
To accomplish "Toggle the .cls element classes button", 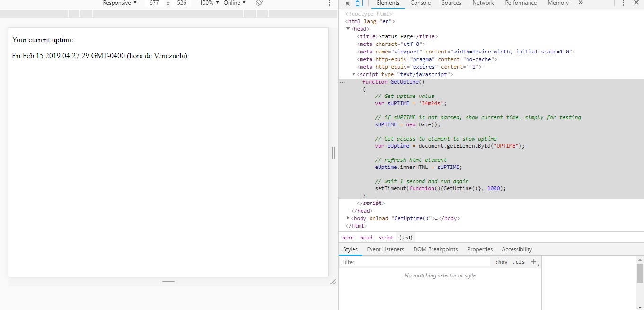I will pos(519,262).
